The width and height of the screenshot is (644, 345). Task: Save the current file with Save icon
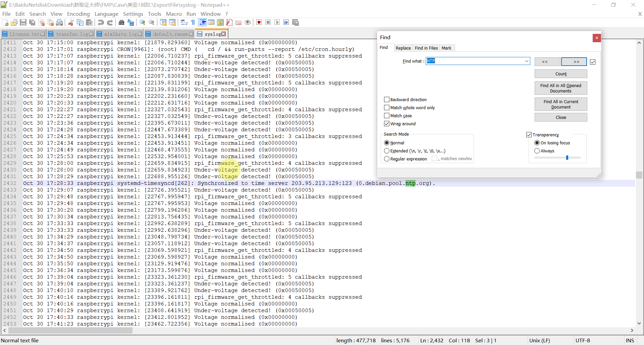tap(23, 22)
